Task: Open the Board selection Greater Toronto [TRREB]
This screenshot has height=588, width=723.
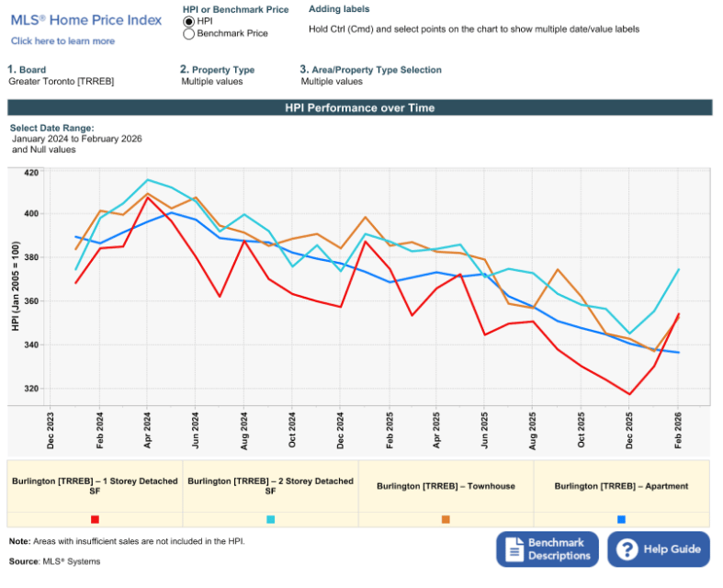Action: pyautogui.click(x=60, y=82)
